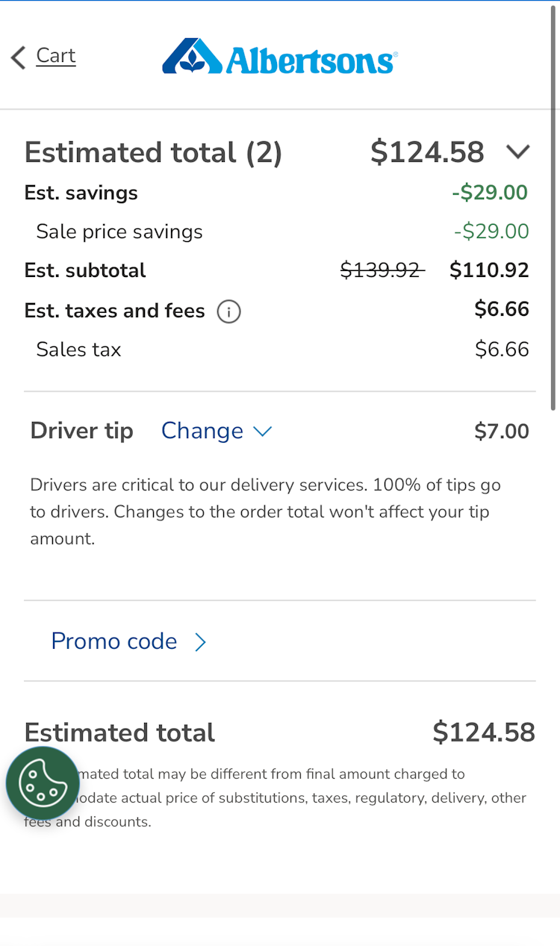Click the arrow next to Promo code
Screen dimensions: 560x946
pyautogui.click(x=200, y=642)
